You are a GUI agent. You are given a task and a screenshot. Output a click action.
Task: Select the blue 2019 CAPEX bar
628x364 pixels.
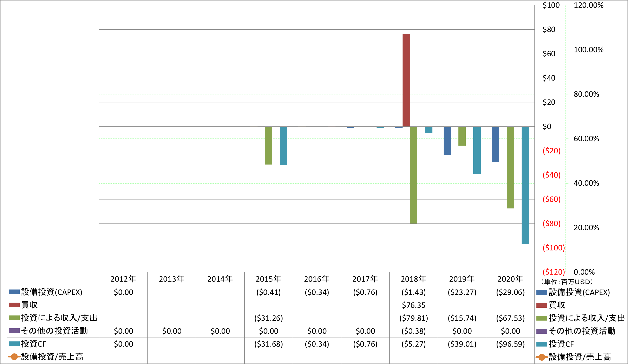pos(447,141)
